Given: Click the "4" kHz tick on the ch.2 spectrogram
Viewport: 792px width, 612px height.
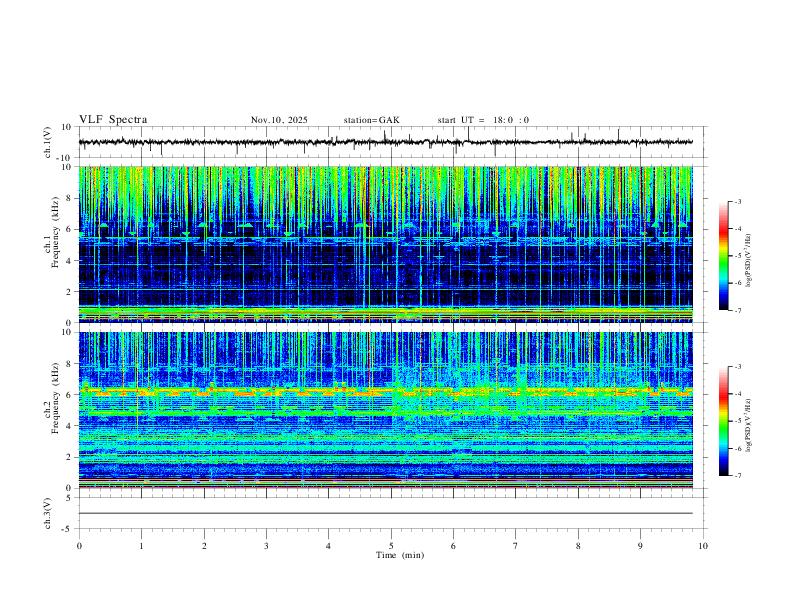Looking at the screenshot, I should (x=69, y=426).
